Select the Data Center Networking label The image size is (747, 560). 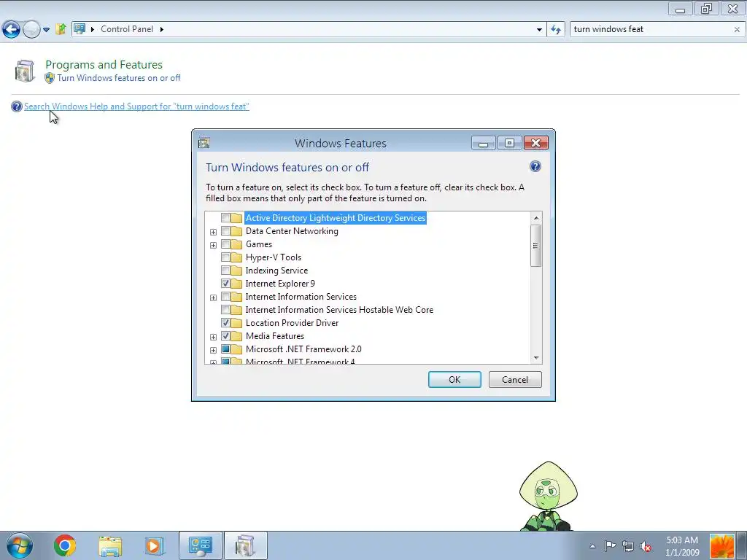[292, 231]
